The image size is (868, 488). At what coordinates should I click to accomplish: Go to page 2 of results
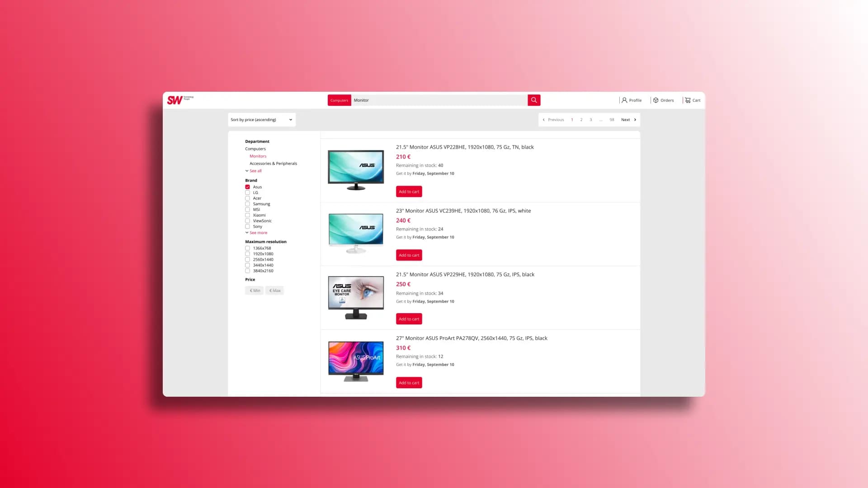point(581,120)
